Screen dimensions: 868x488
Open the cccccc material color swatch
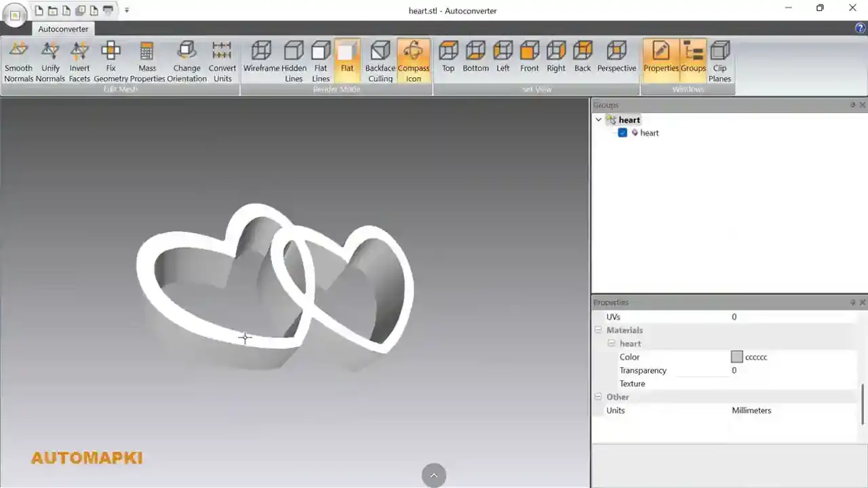coord(737,357)
